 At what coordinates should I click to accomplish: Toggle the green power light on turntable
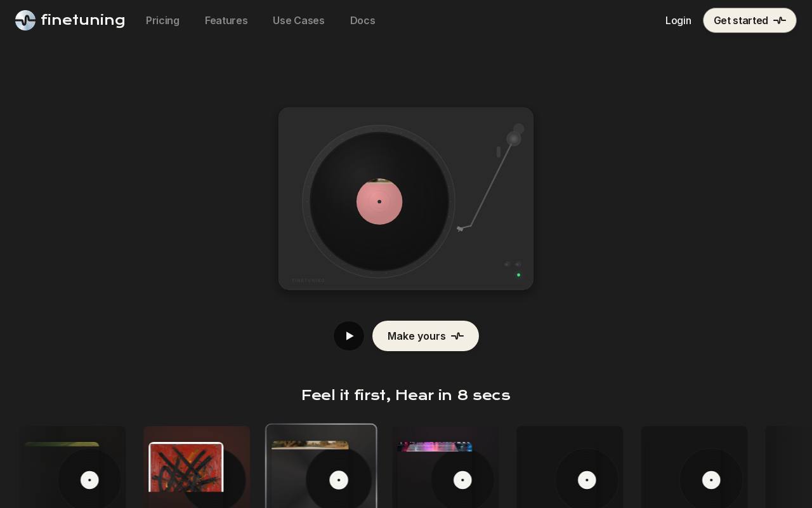point(518,275)
